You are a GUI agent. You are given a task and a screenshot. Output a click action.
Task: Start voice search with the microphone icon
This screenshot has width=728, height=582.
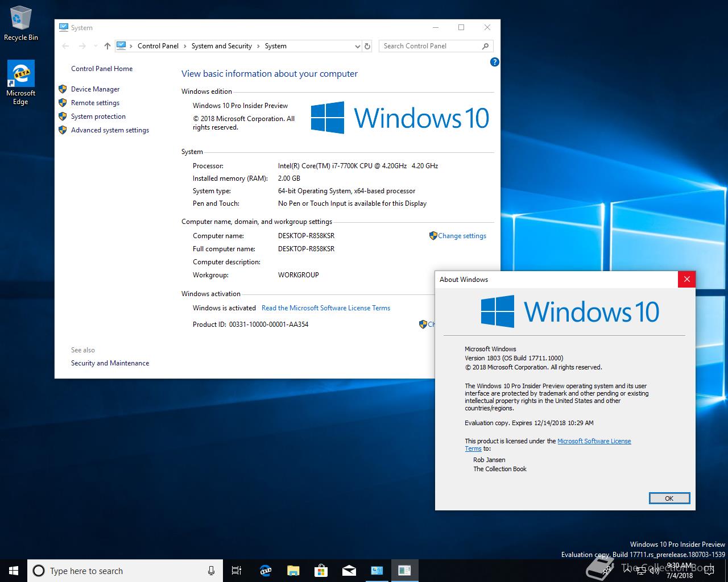click(x=211, y=571)
